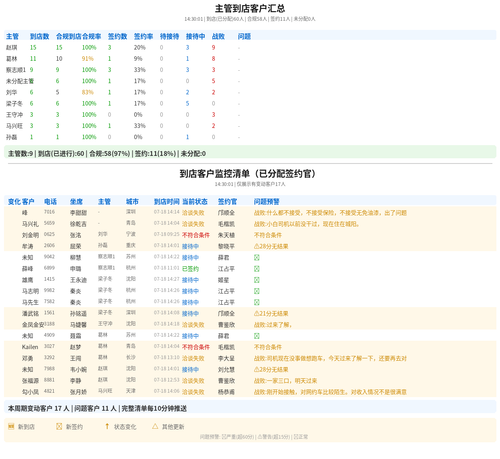This screenshot has width=500, height=459.
Task: Click green check icon in phone 4909 row
Action: [257, 336]
